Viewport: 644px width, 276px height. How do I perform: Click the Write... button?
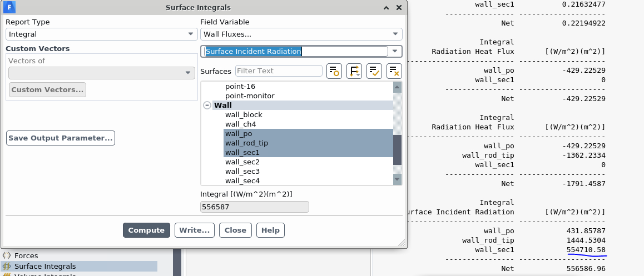click(x=195, y=230)
